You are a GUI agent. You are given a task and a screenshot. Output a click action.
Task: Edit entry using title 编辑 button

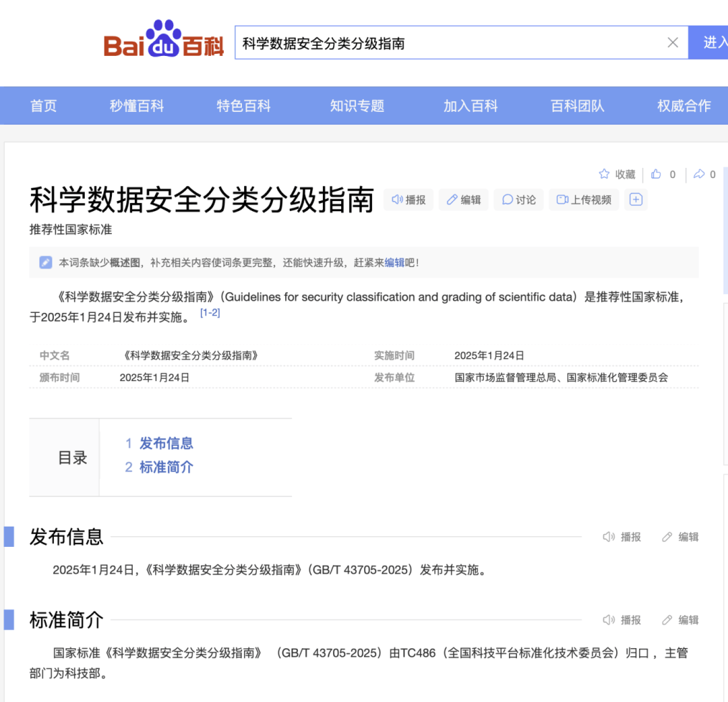coord(464,200)
